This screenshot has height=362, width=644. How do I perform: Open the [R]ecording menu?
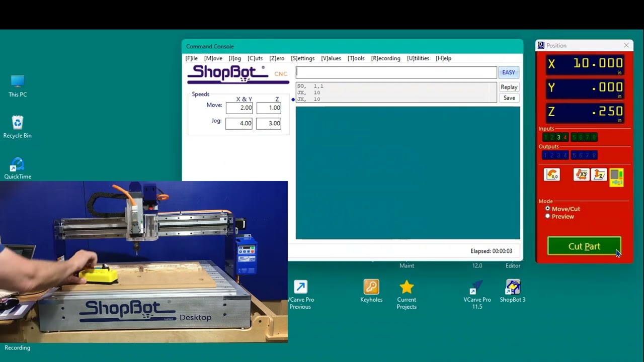386,58
